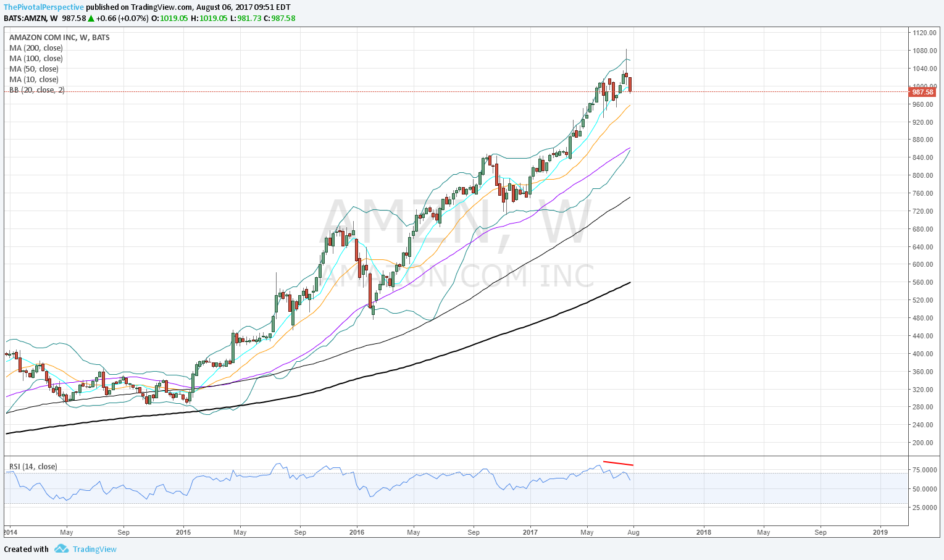Screen dimensions: 944x560
Task: Open ThePivotalPerspective author link
Action: pos(44,7)
